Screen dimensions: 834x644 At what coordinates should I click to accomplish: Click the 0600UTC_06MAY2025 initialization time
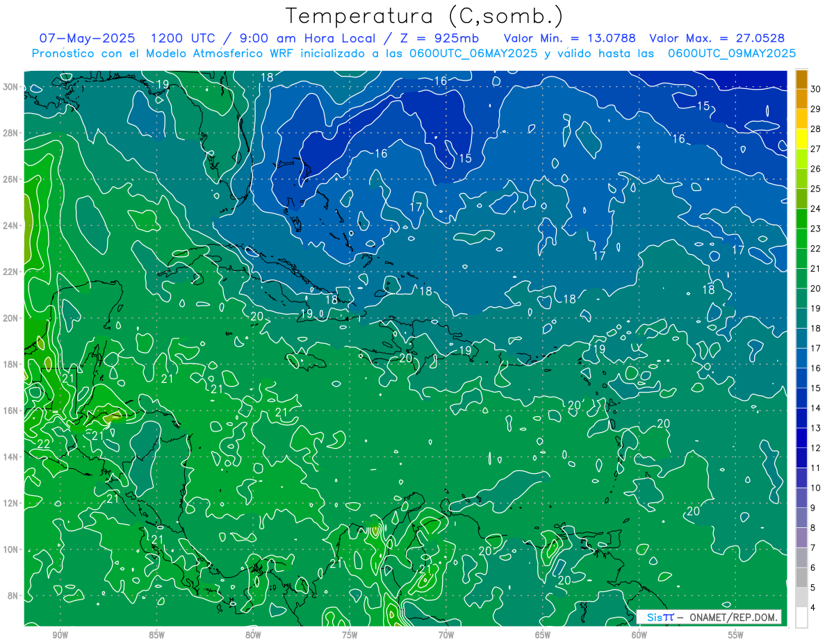pos(473,53)
